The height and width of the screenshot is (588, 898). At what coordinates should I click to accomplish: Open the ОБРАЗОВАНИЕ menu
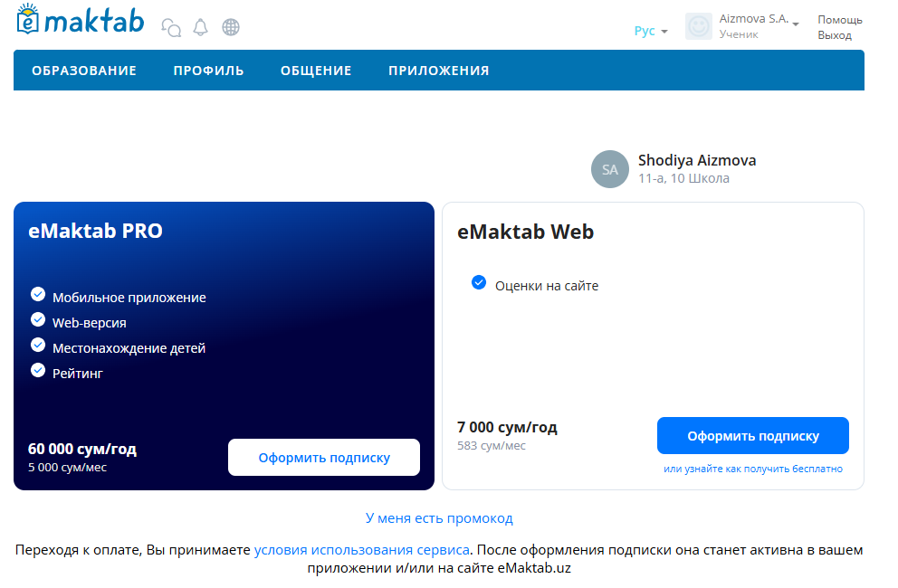[84, 71]
